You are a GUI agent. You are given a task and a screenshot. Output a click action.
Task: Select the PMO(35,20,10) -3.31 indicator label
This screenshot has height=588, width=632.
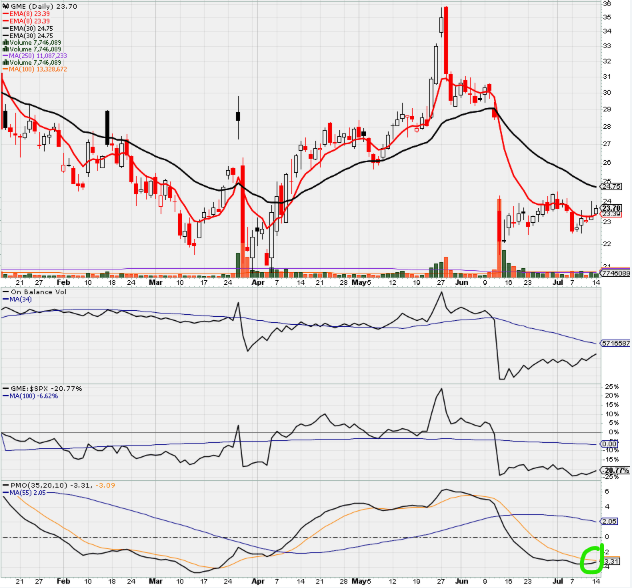coord(49,485)
